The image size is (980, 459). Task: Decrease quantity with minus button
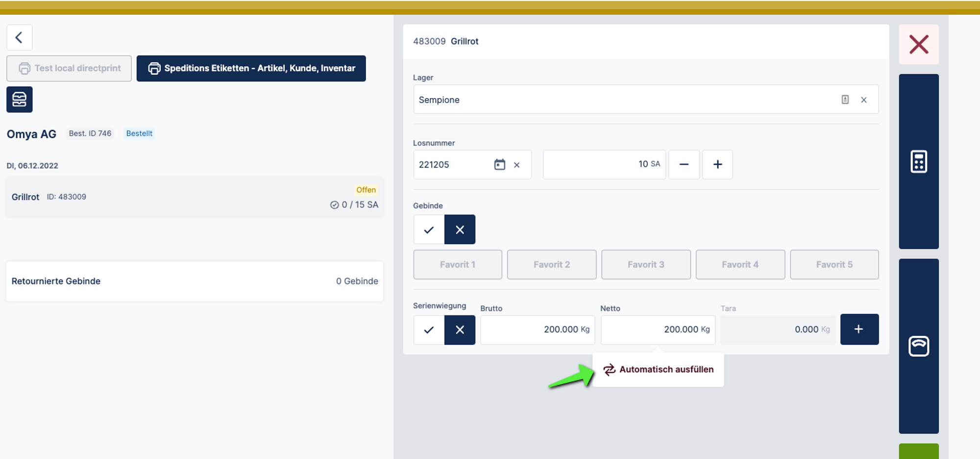point(684,165)
